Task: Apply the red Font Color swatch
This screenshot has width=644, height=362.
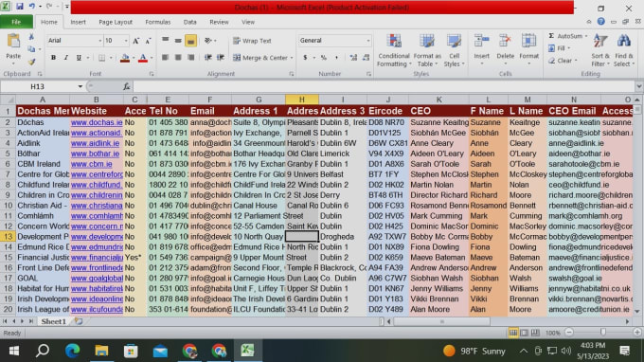Action: click(x=142, y=58)
